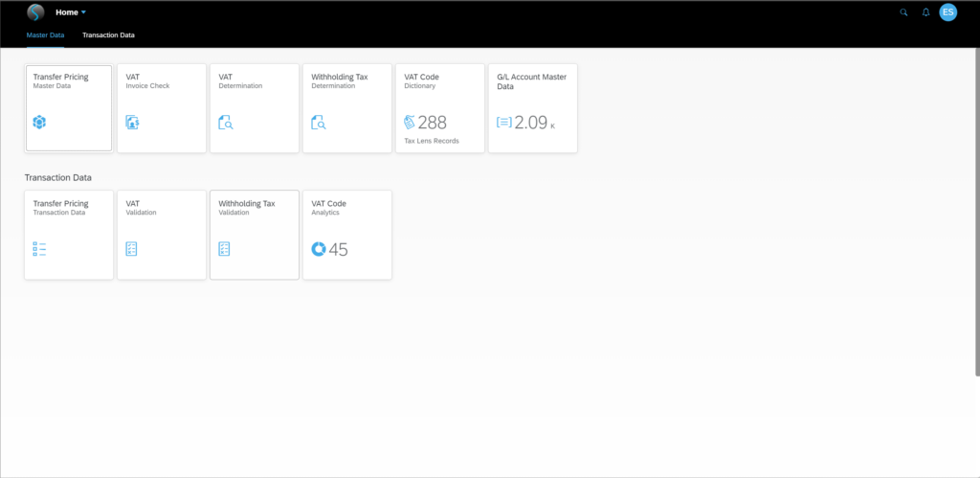This screenshot has height=478, width=980.
Task: Open the Withholding Tax Determination tile
Action: [x=347, y=108]
